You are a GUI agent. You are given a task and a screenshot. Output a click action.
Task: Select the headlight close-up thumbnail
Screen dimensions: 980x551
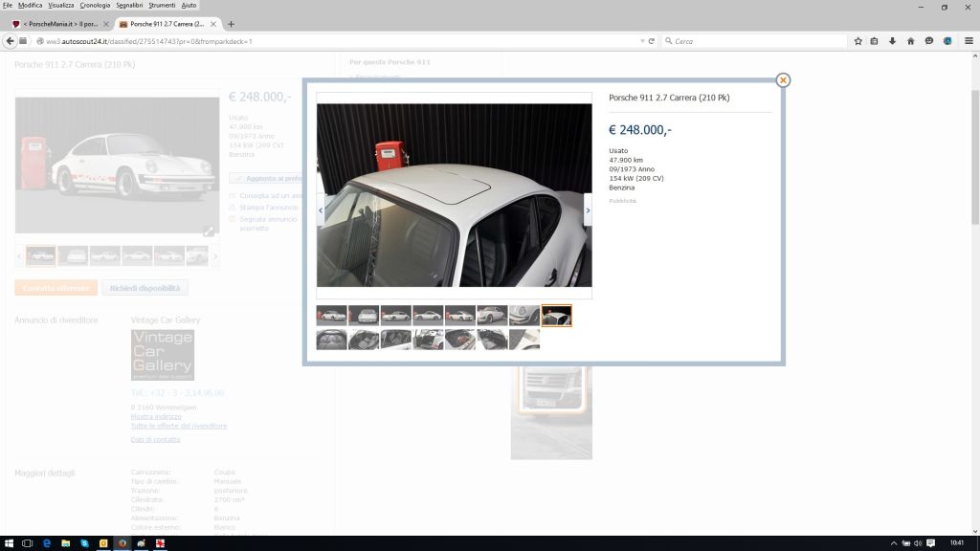tap(524, 316)
